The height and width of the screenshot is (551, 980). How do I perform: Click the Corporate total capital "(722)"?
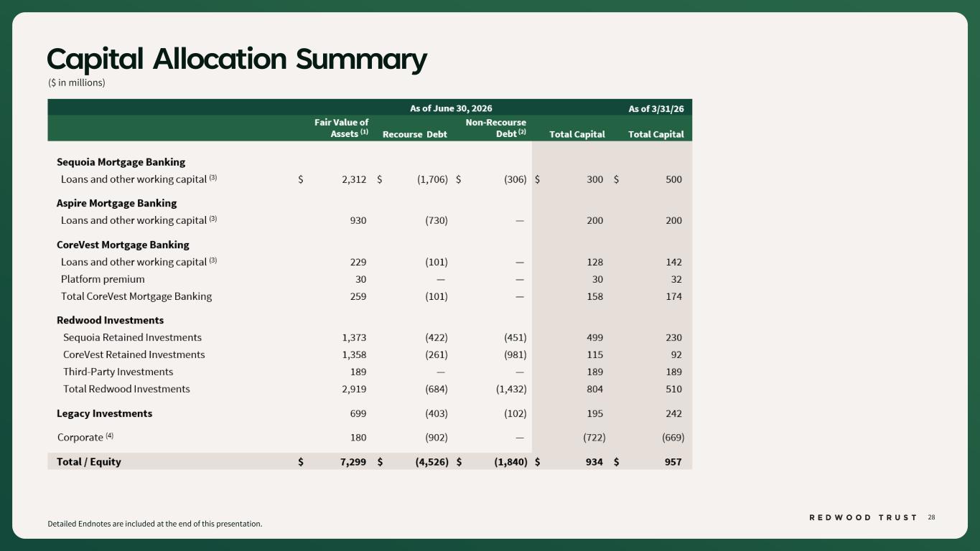[594, 437]
